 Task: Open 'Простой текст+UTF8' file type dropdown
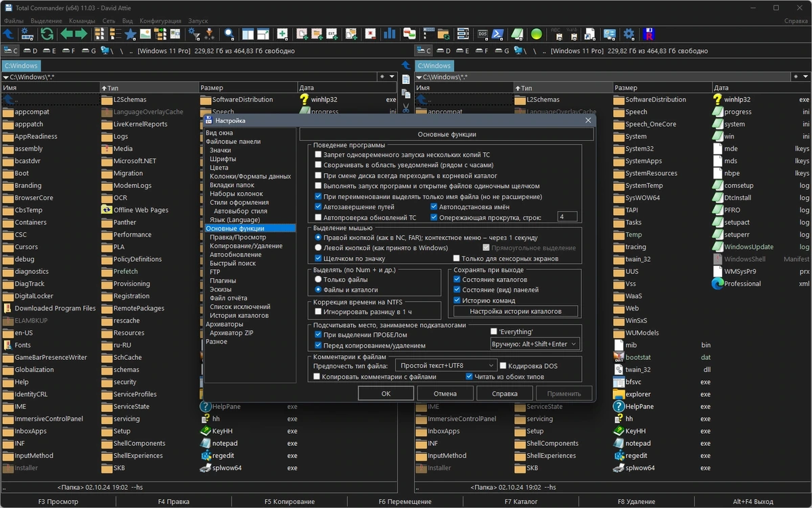[445, 366]
